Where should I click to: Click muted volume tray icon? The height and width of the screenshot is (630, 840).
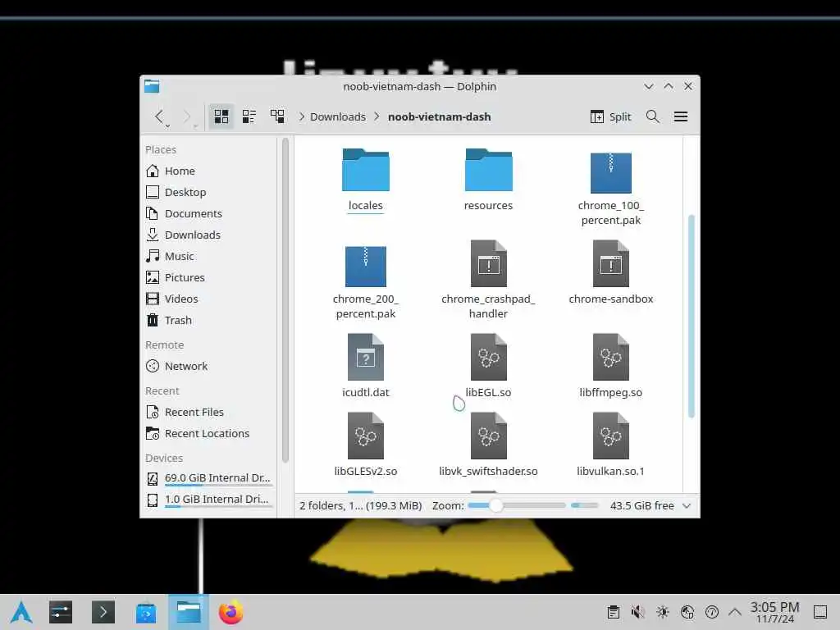click(x=637, y=612)
